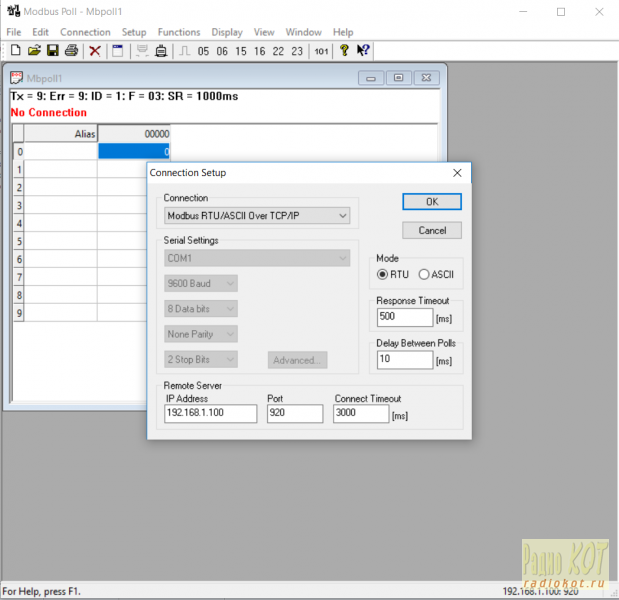Screen dimensions: 619x600
Task: Open the Display menu
Action: tap(227, 32)
